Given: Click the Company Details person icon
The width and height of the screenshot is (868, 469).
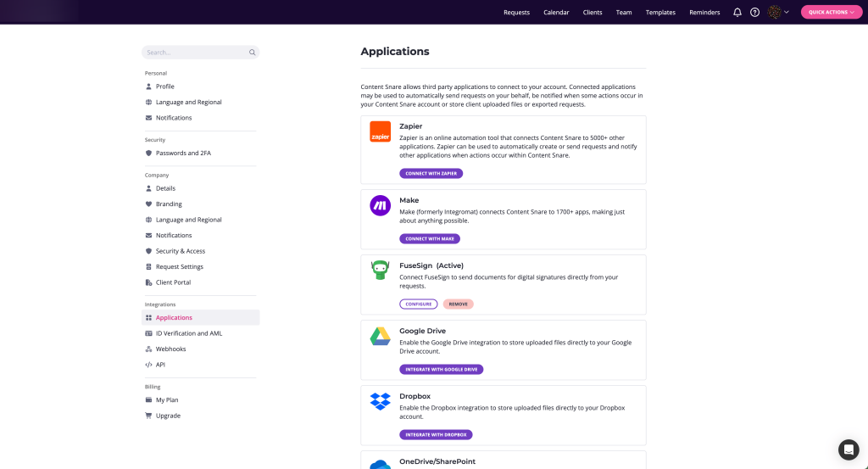Looking at the screenshot, I should [148, 188].
